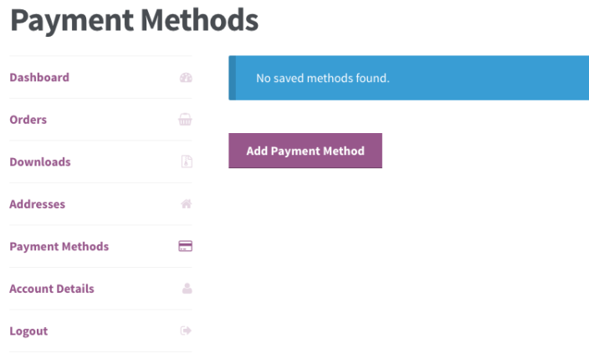Log out using the Logout link
Viewport: 589px width, 364px height.
pyautogui.click(x=28, y=331)
